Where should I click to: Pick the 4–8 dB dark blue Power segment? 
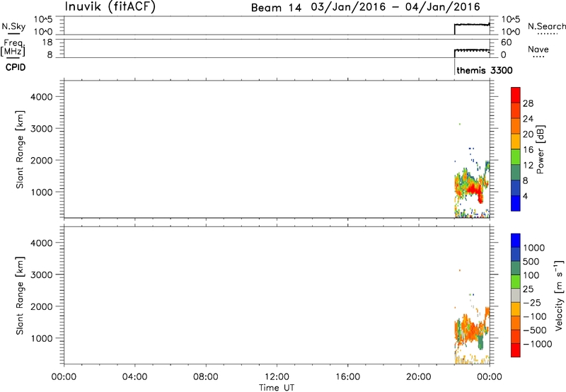pyautogui.click(x=516, y=188)
